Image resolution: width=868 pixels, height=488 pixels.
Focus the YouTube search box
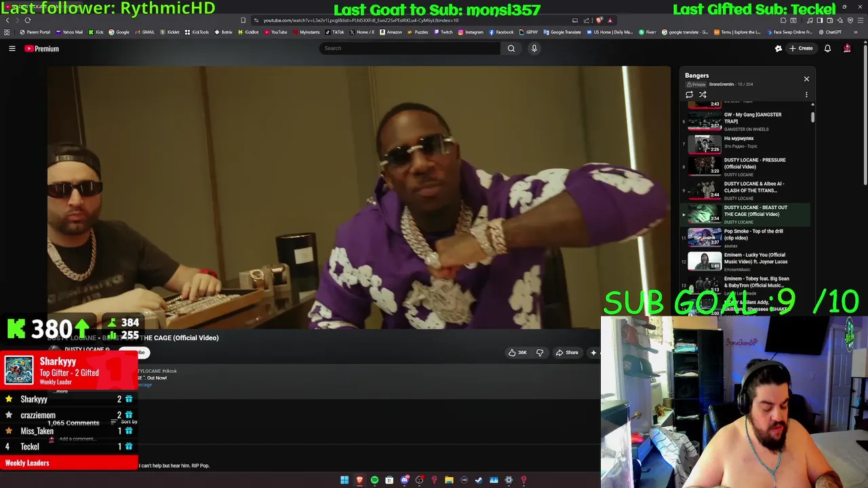click(410, 48)
